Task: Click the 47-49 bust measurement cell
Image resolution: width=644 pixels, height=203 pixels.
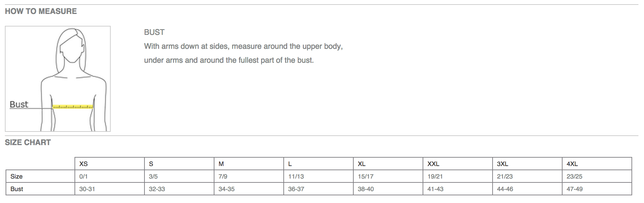Action: tap(574, 189)
